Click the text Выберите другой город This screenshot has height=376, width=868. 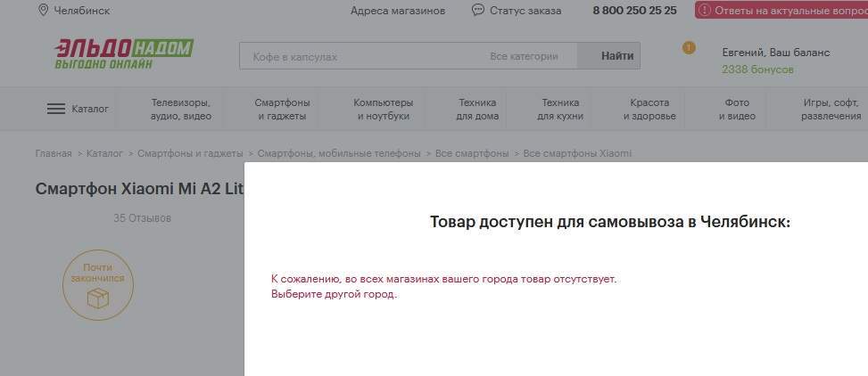(x=335, y=294)
